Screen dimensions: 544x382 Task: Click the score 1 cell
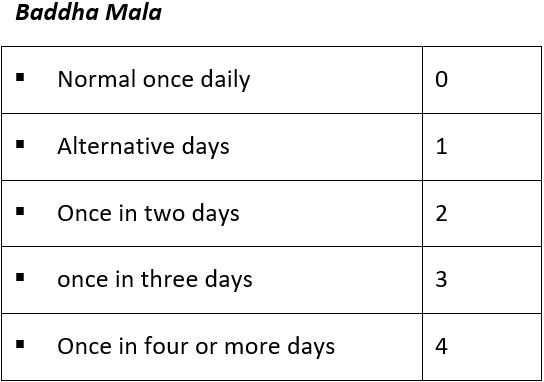(x=482, y=147)
